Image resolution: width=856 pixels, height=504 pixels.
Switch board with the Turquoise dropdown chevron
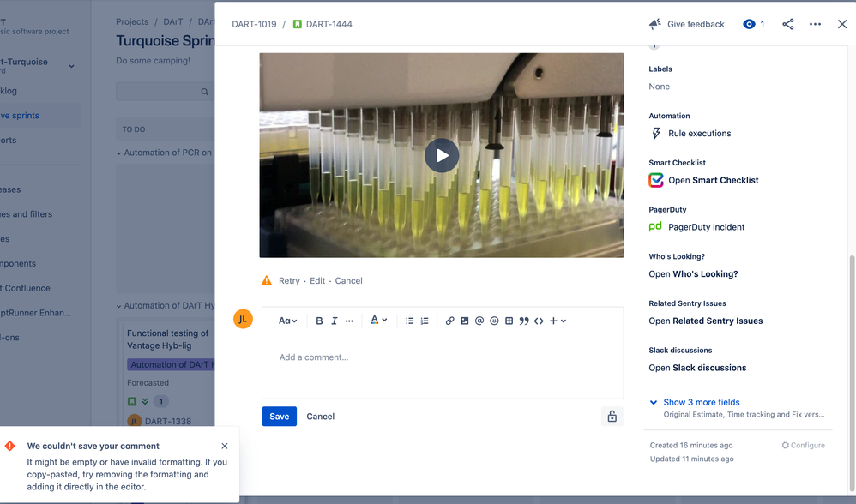pos(71,66)
